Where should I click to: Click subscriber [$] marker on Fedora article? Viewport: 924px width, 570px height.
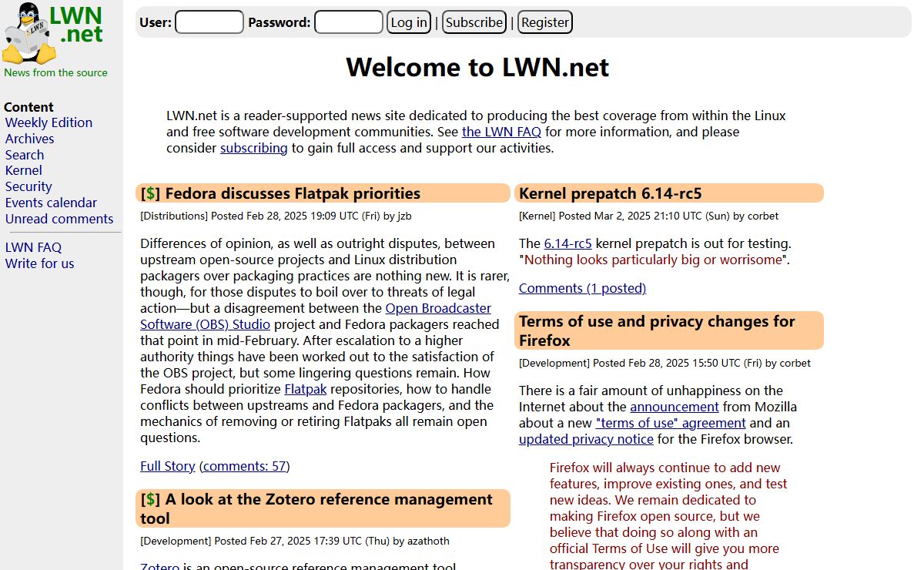(151, 193)
